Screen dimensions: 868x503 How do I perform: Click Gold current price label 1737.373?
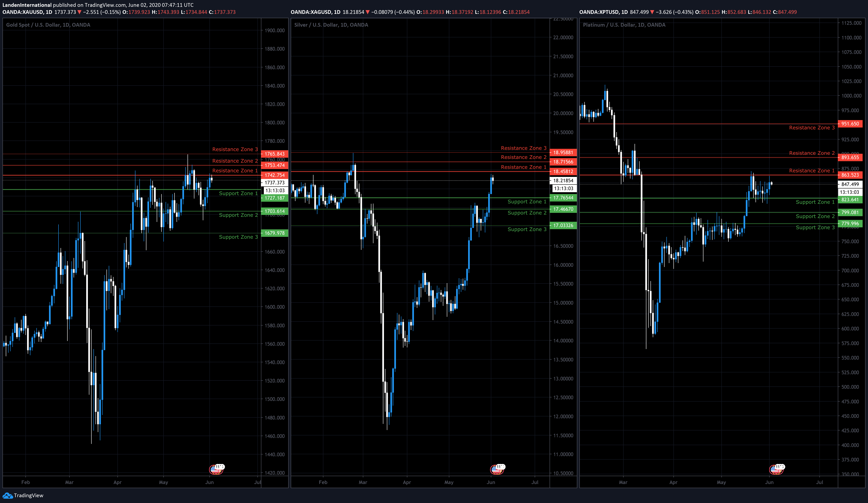tap(275, 183)
